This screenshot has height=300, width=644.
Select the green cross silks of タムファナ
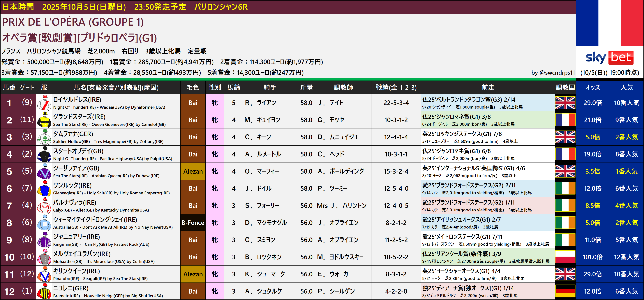[x=44, y=137]
